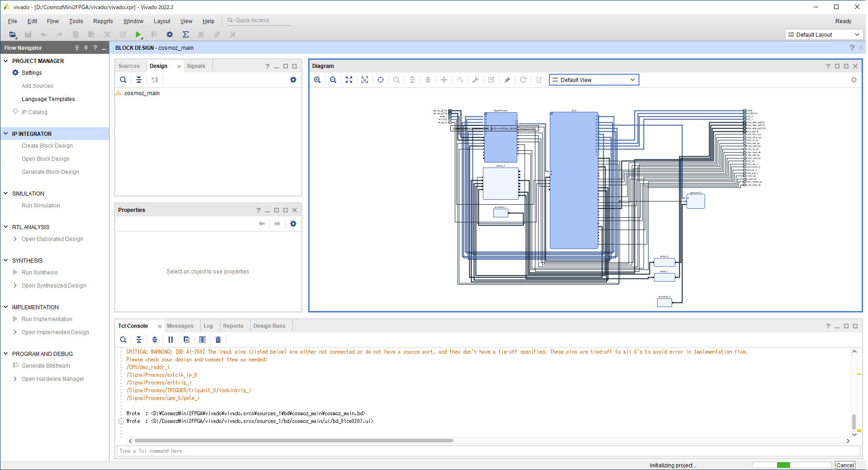Open the Diagram panel settings gear
Viewport: 868px width, 470px height.
point(854,80)
